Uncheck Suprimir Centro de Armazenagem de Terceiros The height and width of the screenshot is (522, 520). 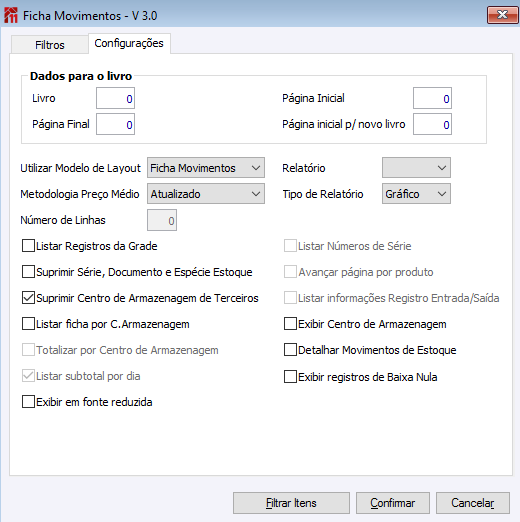coord(28,298)
